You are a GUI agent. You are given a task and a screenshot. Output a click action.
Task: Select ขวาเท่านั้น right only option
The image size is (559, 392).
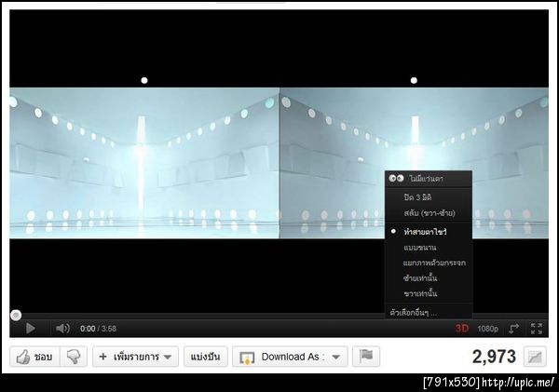[x=429, y=293]
